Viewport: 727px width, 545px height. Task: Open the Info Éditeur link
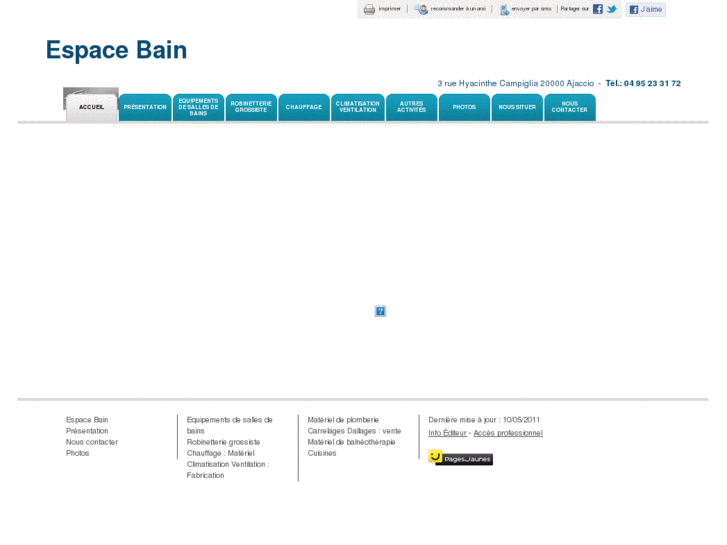447,433
